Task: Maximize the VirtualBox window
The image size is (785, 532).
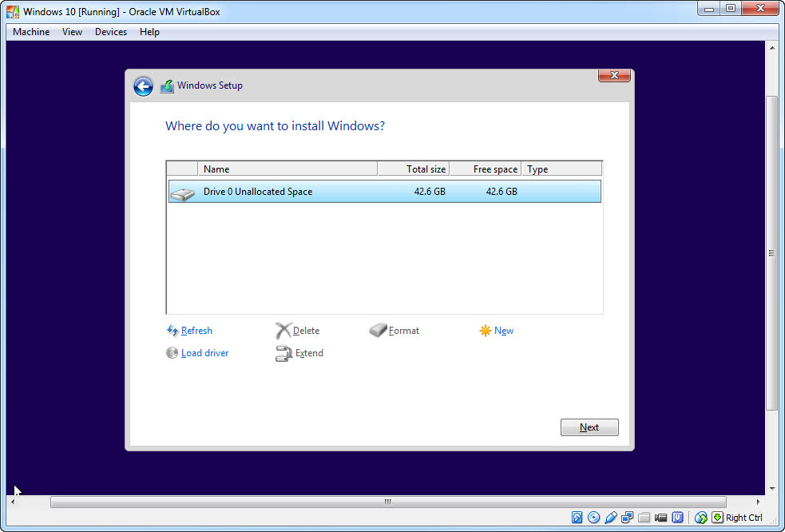Action: pos(731,9)
